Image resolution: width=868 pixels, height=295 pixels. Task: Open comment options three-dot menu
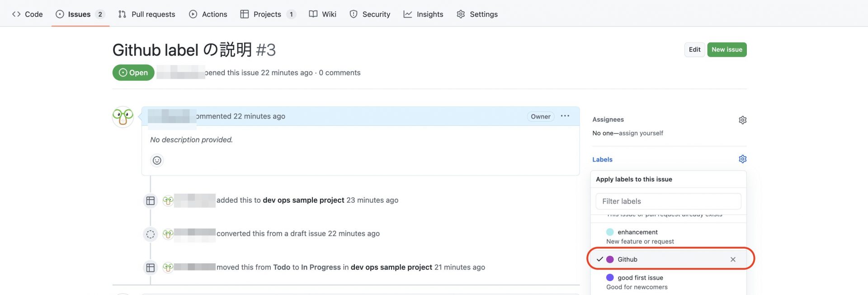[x=565, y=116]
